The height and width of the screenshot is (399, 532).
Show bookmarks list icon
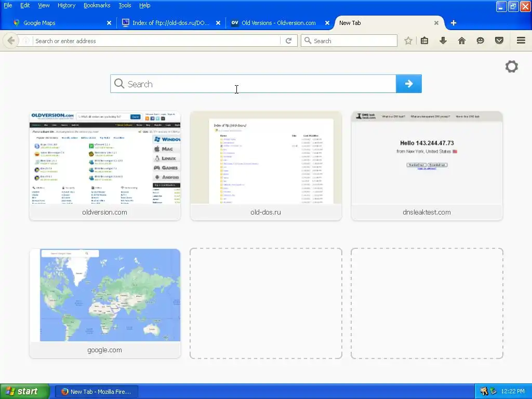tap(424, 41)
